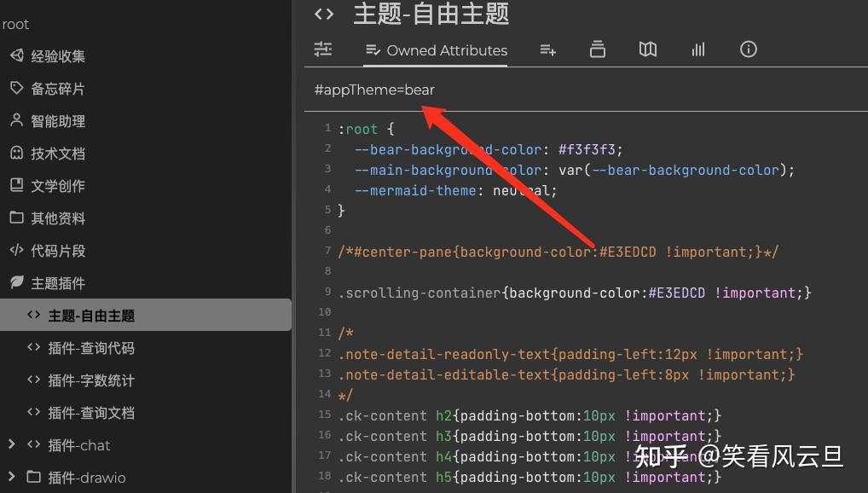Open the statistics bar-chart icon in the toolbar

pos(697,49)
